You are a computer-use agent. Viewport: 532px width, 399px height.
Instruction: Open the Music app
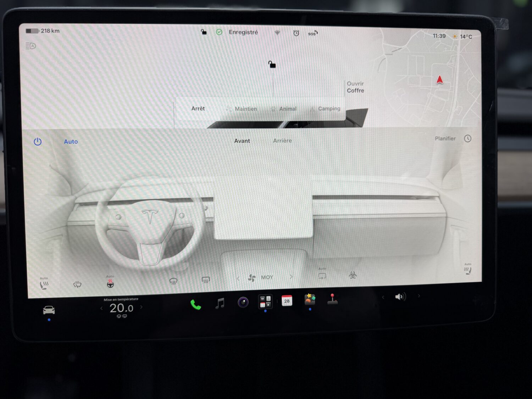(220, 303)
